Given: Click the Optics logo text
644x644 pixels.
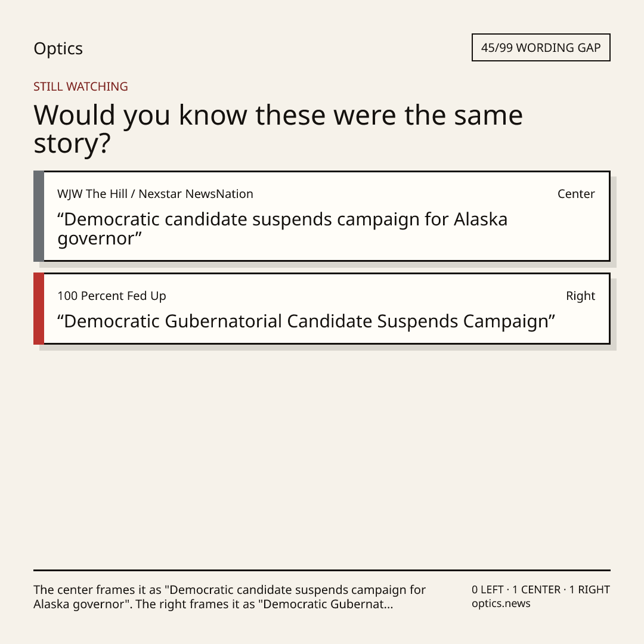Looking at the screenshot, I should click(58, 48).
